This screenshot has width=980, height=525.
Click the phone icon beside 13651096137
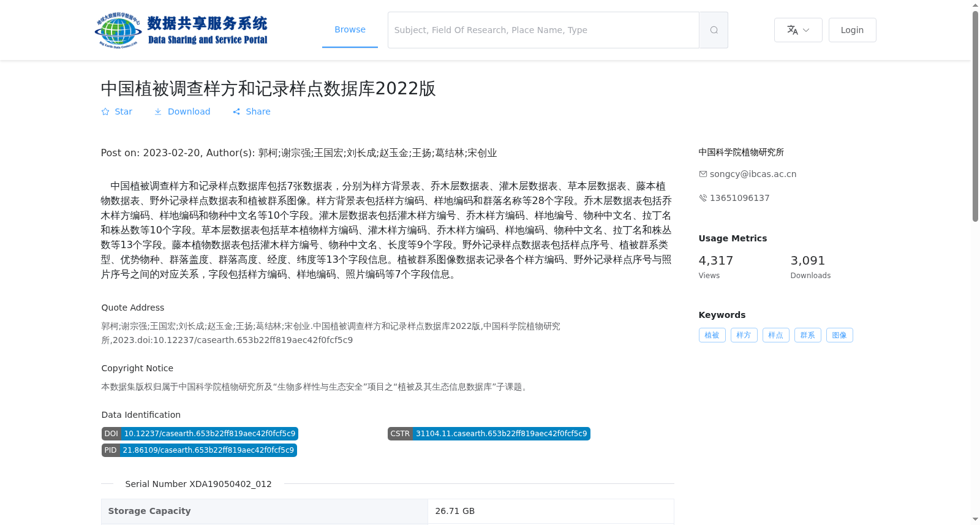coord(703,198)
